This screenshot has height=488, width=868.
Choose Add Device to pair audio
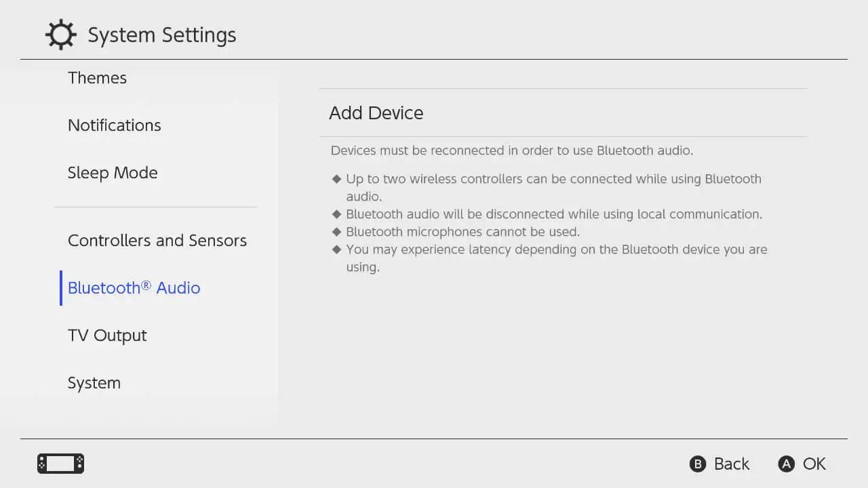tap(376, 113)
